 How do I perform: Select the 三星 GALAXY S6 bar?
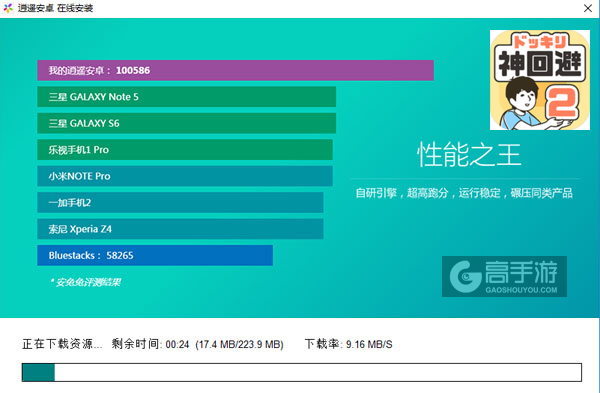point(186,123)
